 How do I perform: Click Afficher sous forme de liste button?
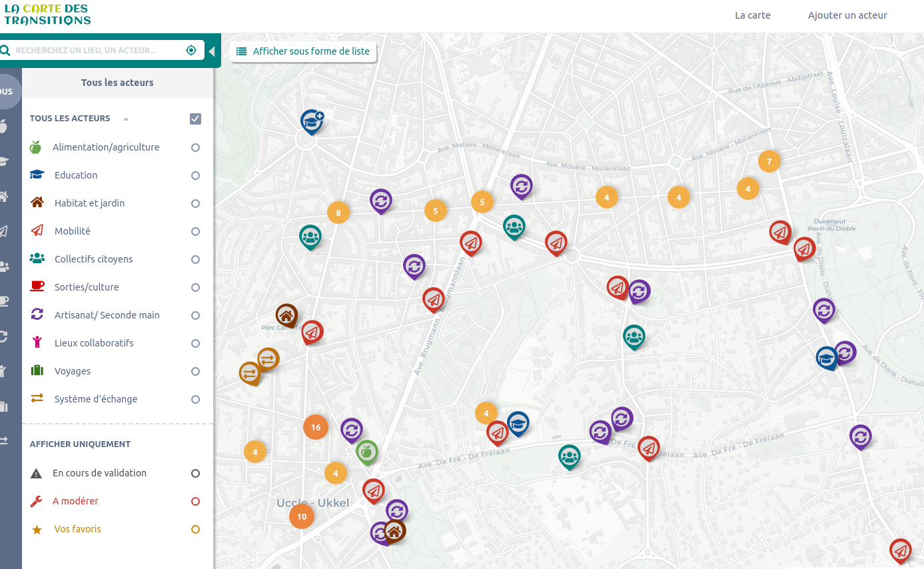(x=303, y=51)
